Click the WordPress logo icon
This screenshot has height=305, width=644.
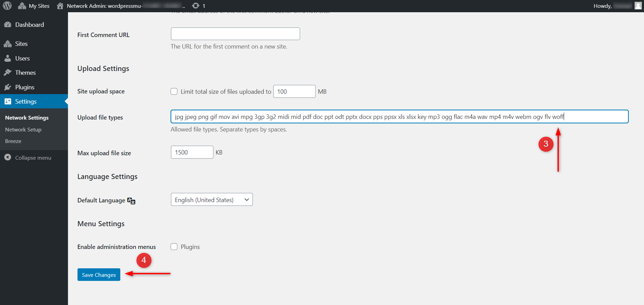[x=7, y=6]
